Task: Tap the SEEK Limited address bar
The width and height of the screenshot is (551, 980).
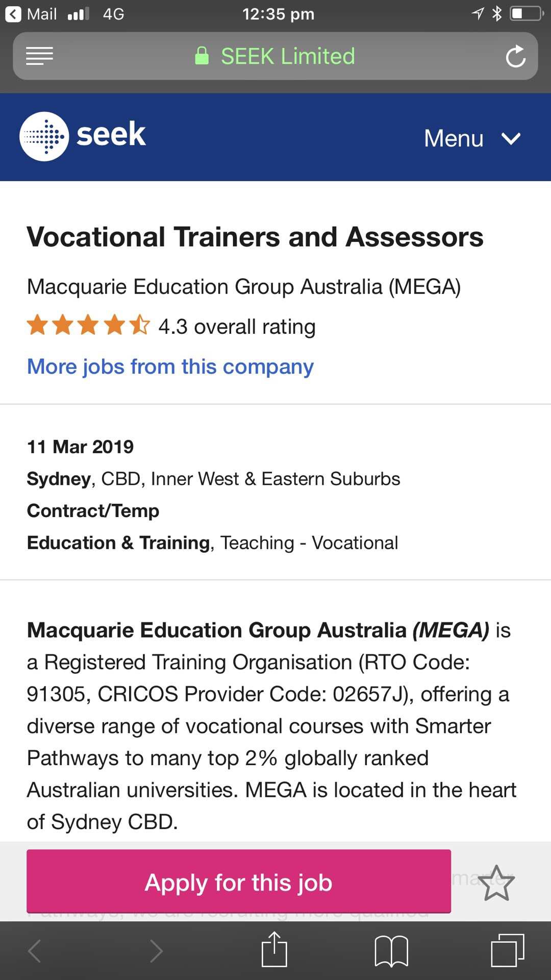Action: (275, 56)
